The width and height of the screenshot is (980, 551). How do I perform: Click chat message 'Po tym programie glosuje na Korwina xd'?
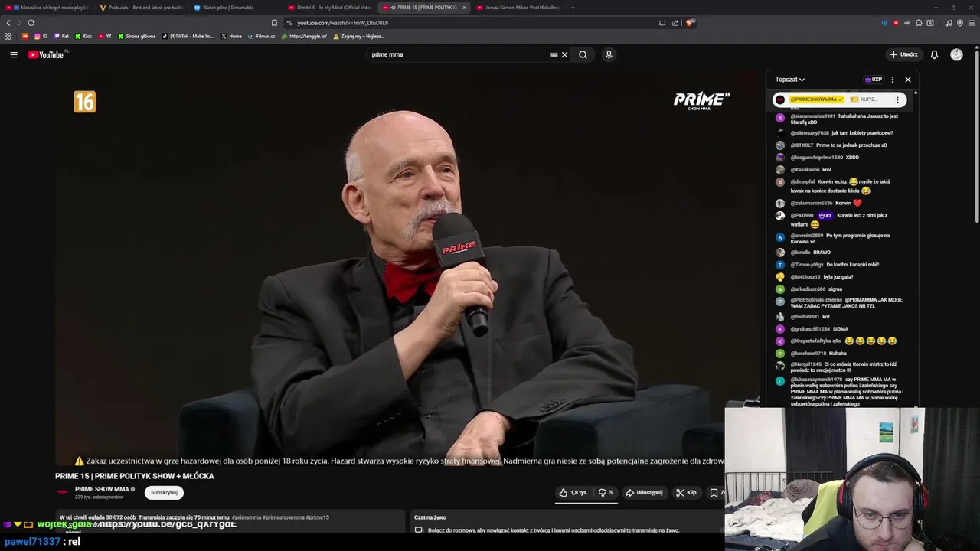pos(840,238)
